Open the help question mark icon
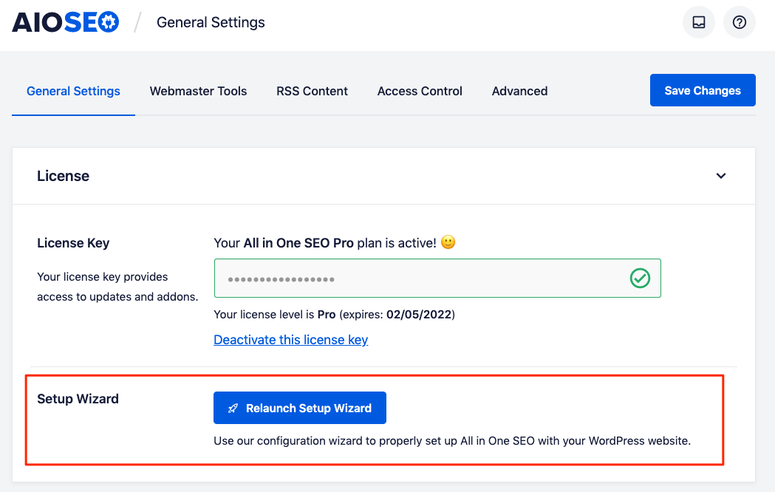This screenshot has width=775, height=492. [739, 22]
